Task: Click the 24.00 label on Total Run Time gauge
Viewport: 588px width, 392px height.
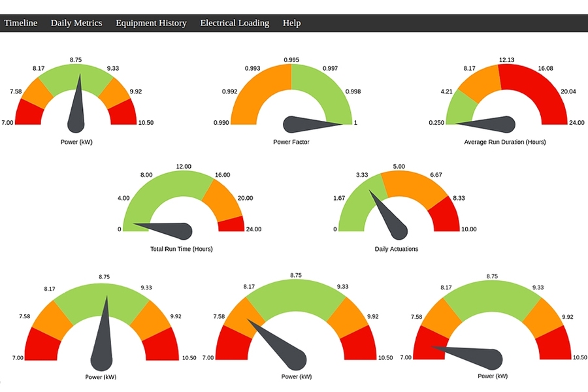Action: 254,229
